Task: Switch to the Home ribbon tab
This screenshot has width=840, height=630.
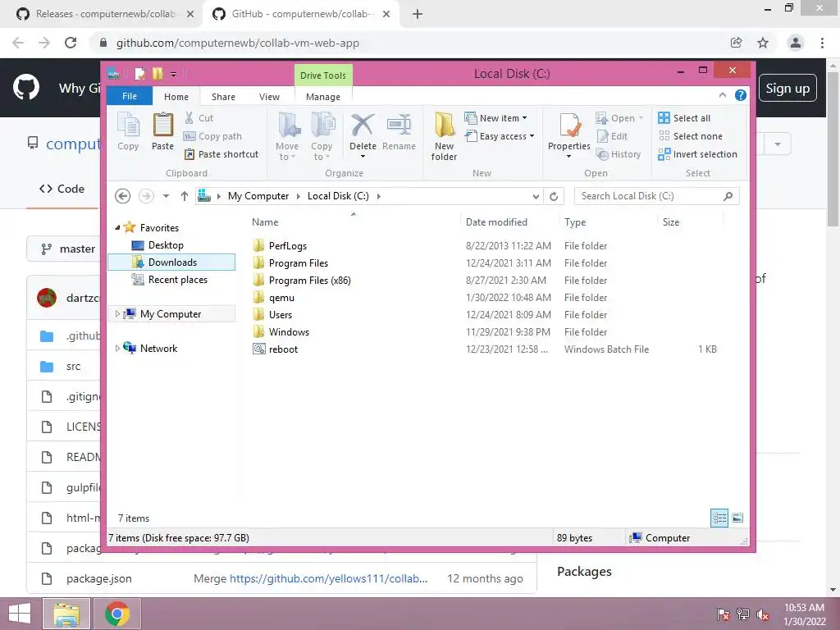Action: 176,97
